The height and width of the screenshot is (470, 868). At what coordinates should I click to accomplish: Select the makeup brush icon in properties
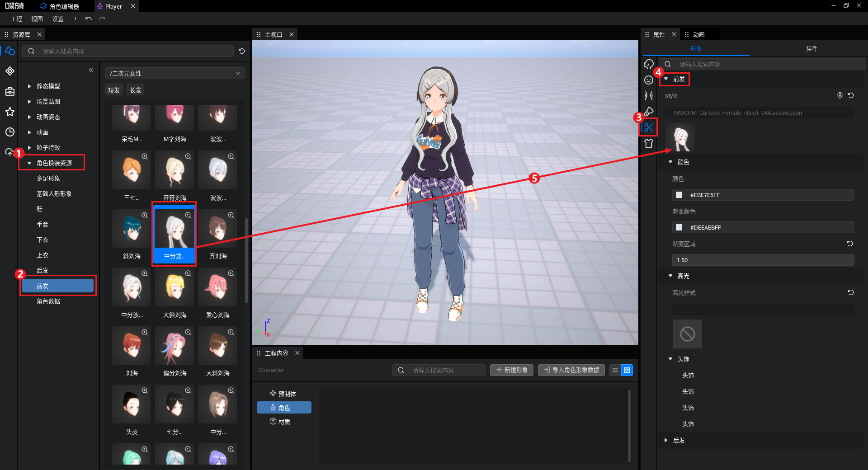click(x=649, y=112)
